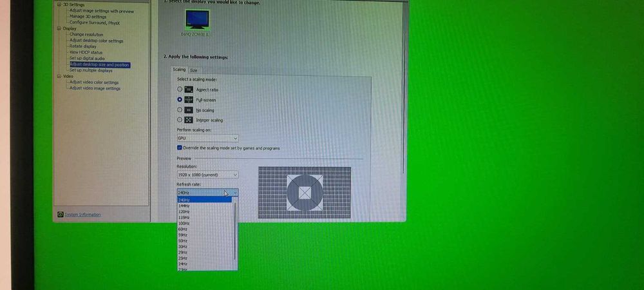Choose 60Hz in the refresh rate list
The width and height of the screenshot is (644, 290).
pyautogui.click(x=205, y=229)
